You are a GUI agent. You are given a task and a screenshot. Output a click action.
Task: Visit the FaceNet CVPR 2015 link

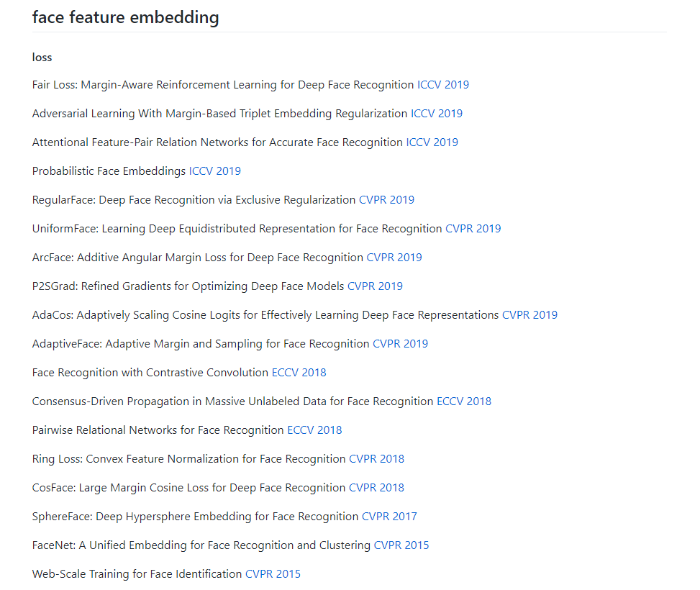click(401, 545)
